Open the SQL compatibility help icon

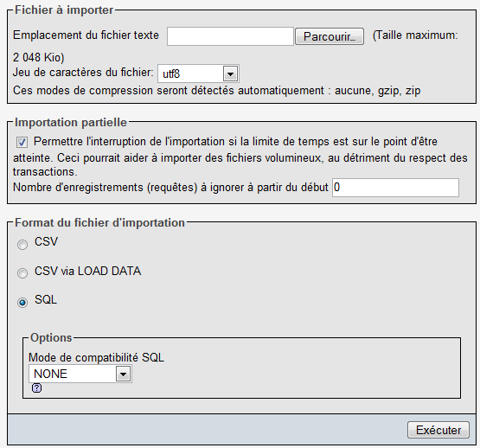click(36, 388)
